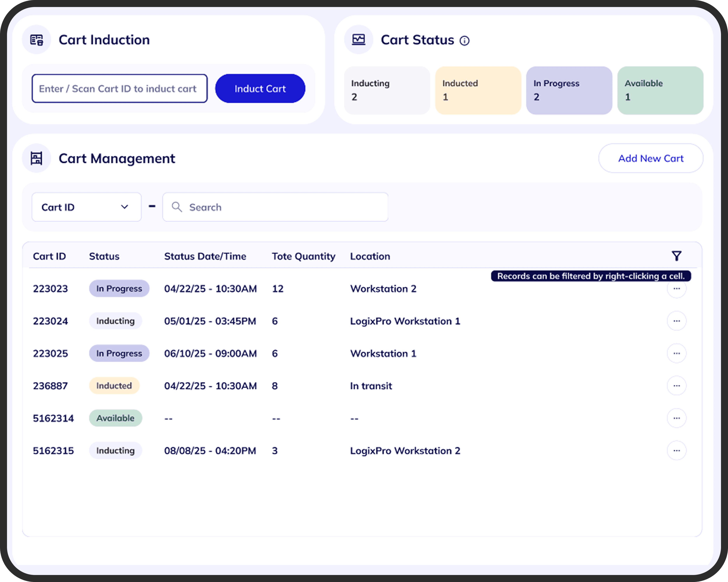
Task: Open more options for cart 223023
Action: (x=676, y=289)
